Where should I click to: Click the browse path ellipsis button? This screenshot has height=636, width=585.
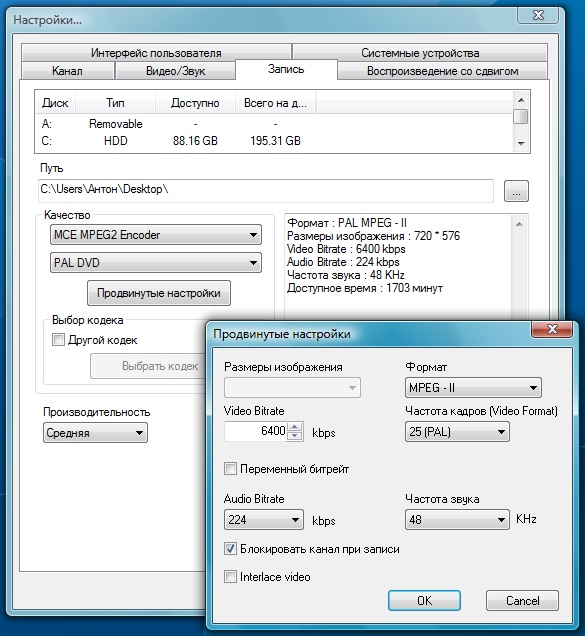[516, 191]
